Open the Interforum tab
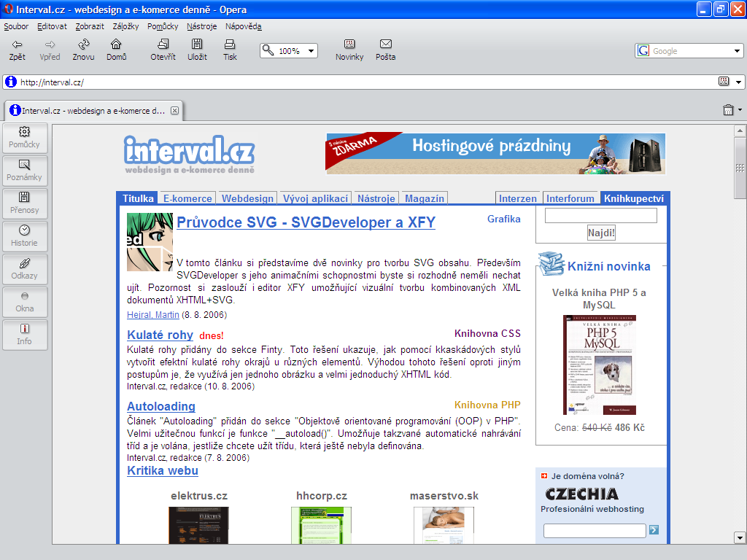Screen dimensions: 747x560 [570, 198]
